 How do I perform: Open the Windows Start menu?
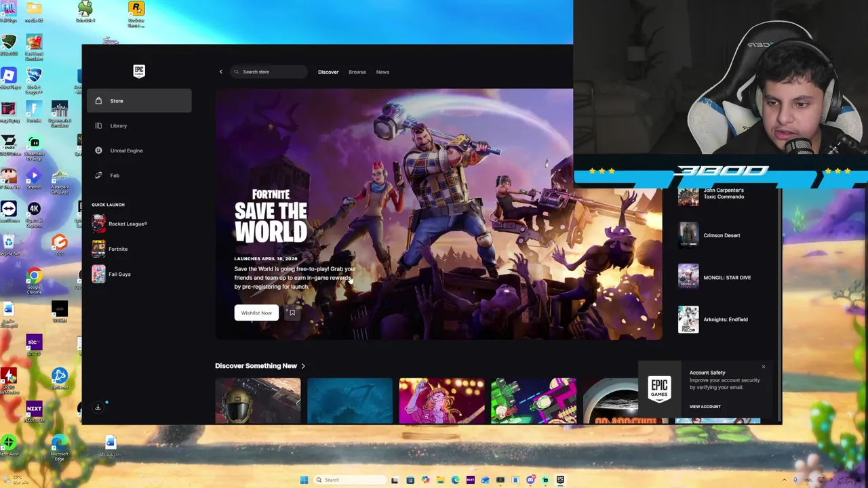point(304,480)
